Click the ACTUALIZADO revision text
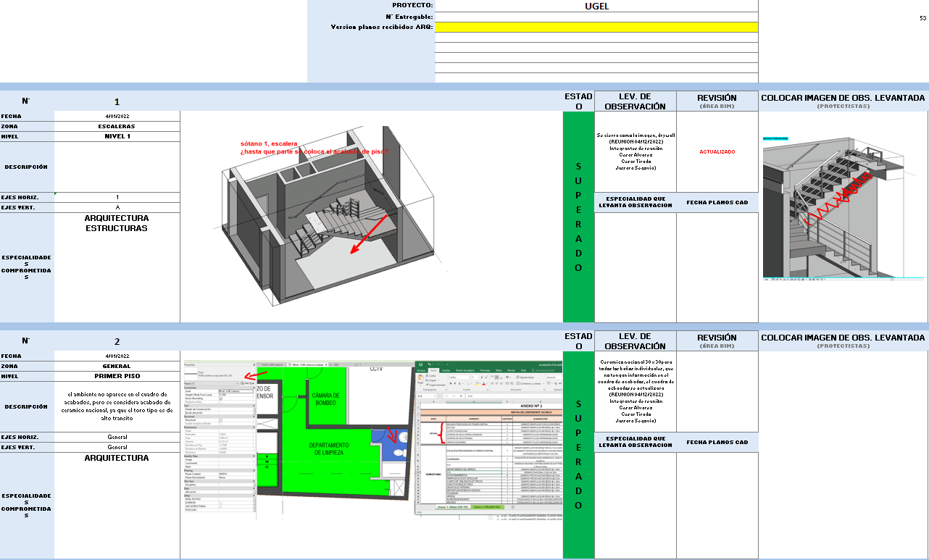The image size is (929, 560). (717, 152)
